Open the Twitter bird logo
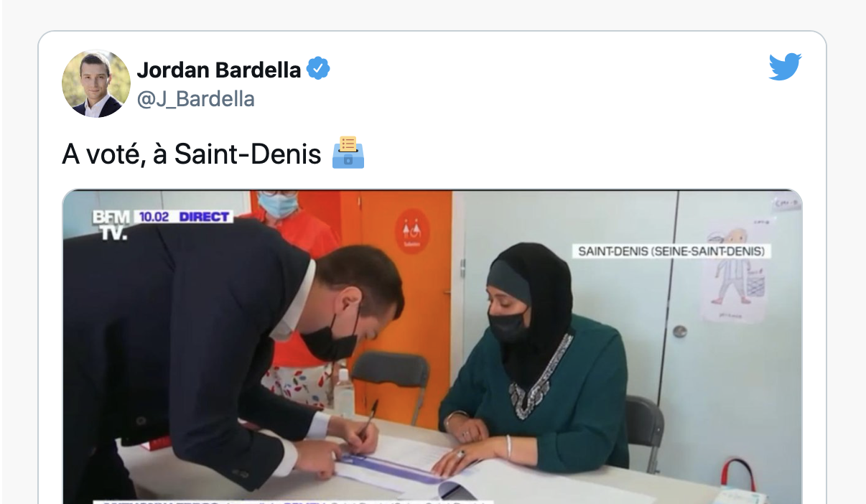Image resolution: width=866 pixels, height=504 pixels. (x=785, y=67)
